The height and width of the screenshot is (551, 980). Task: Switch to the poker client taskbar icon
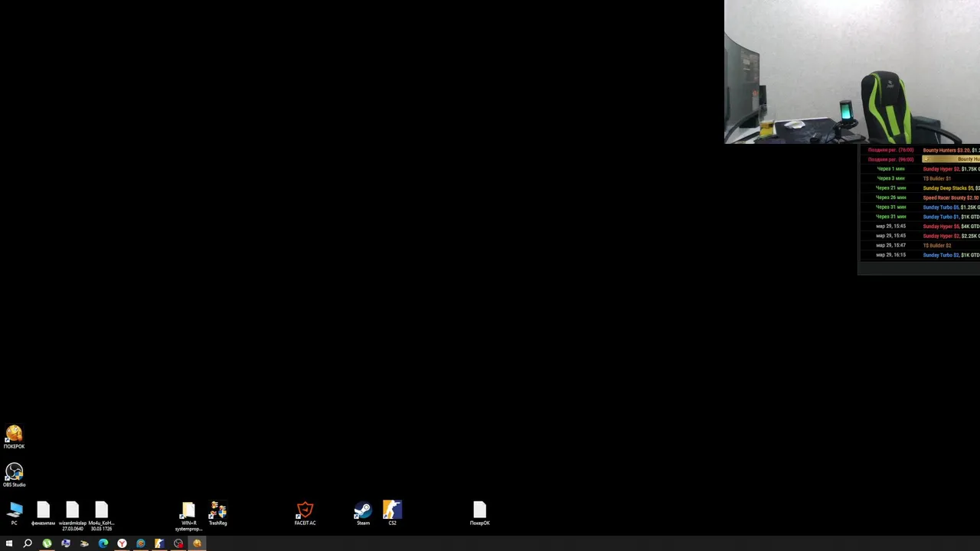[197, 543]
